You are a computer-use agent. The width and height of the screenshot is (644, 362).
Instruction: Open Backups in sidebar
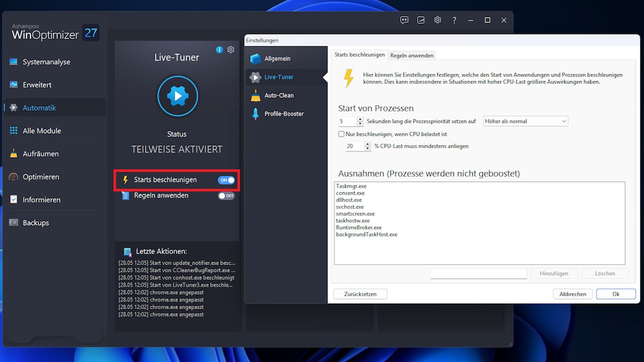[55, 222]
